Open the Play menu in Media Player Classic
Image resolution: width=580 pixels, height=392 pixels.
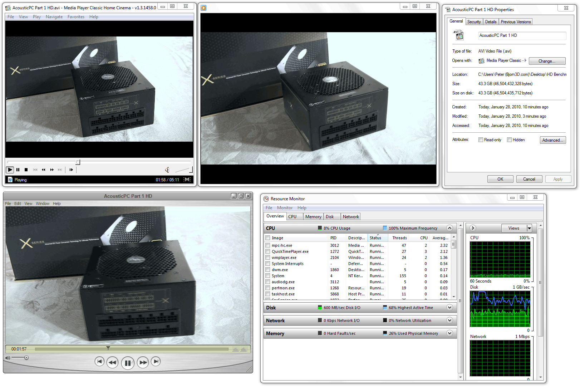pos(37,17)
